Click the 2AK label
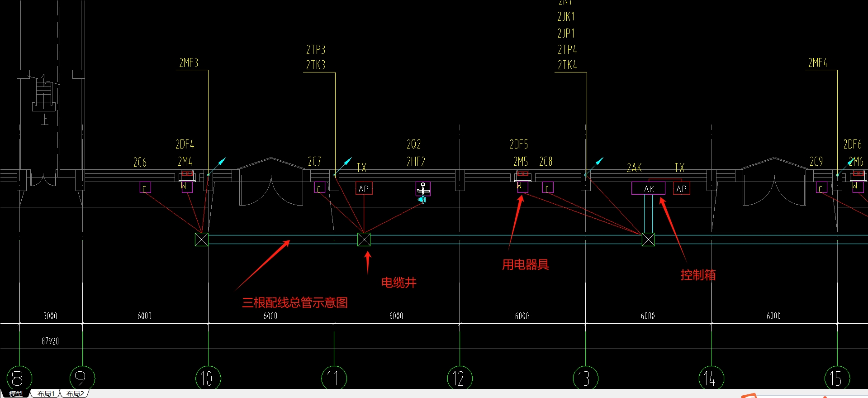The width and height of the screenshot is (868, 398). click(x=634, y=168)
